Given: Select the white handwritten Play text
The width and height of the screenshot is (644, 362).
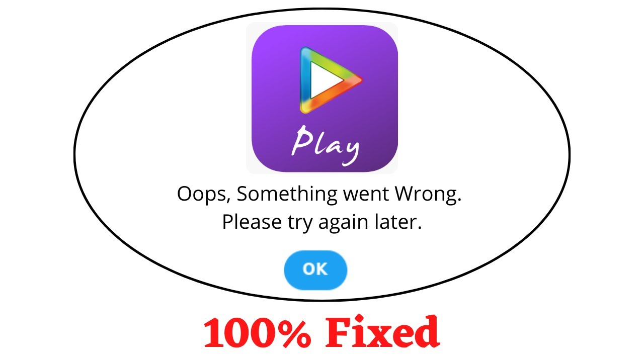Looking at the screenshot, I should point(326,146).
